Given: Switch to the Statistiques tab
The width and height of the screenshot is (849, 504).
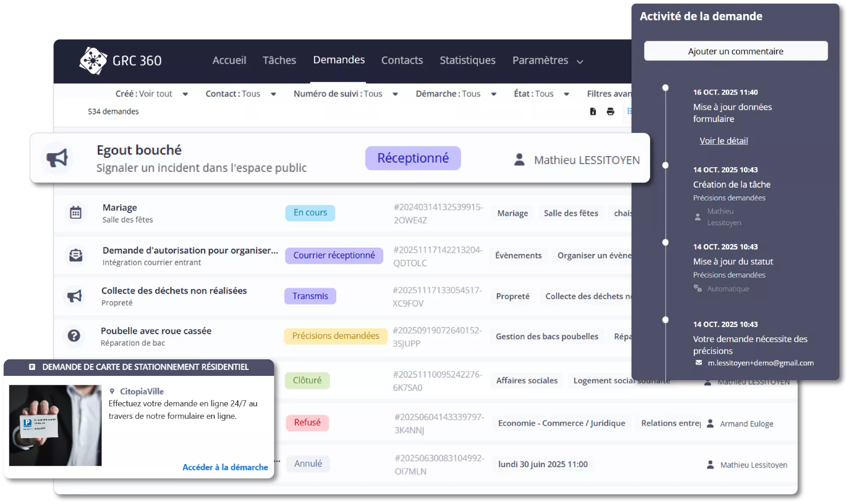Looking at the screenshot, I should click(x=467, y=60).
